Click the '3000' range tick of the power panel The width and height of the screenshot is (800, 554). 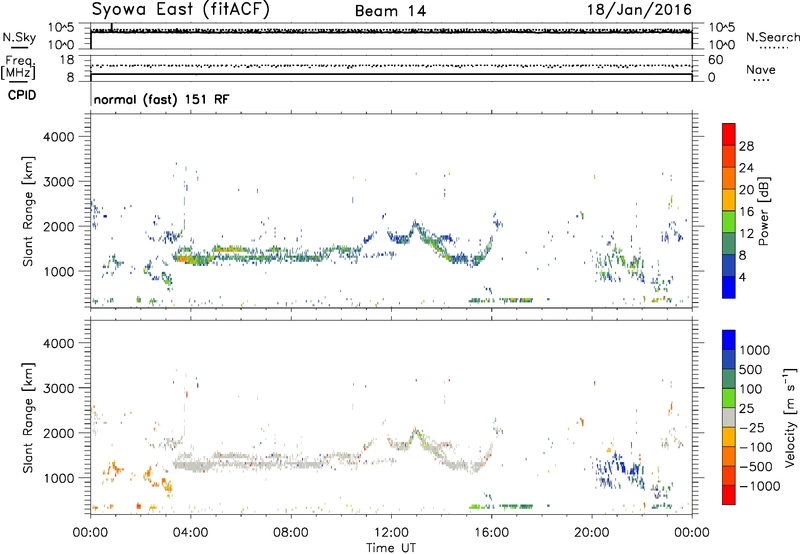[58, 182]
